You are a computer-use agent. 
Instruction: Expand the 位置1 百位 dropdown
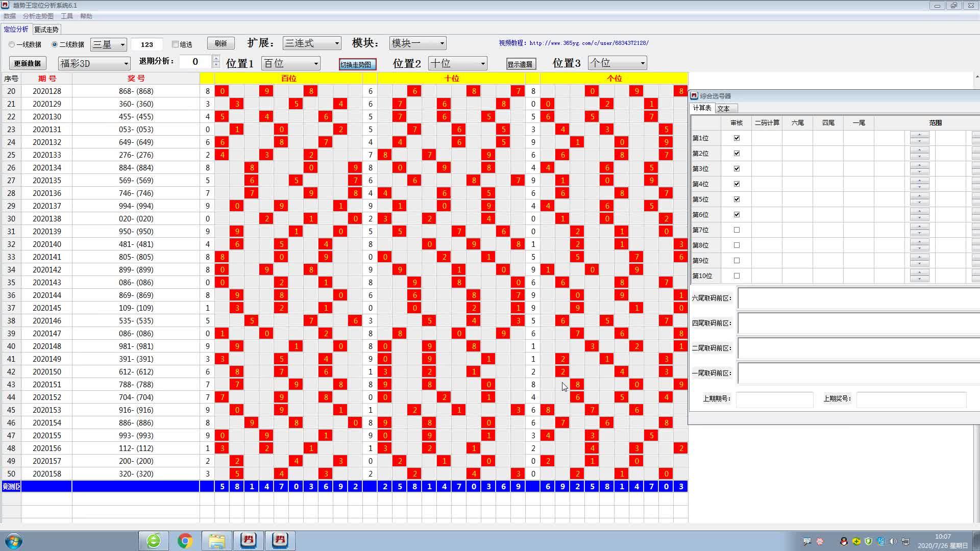(290, 63)
